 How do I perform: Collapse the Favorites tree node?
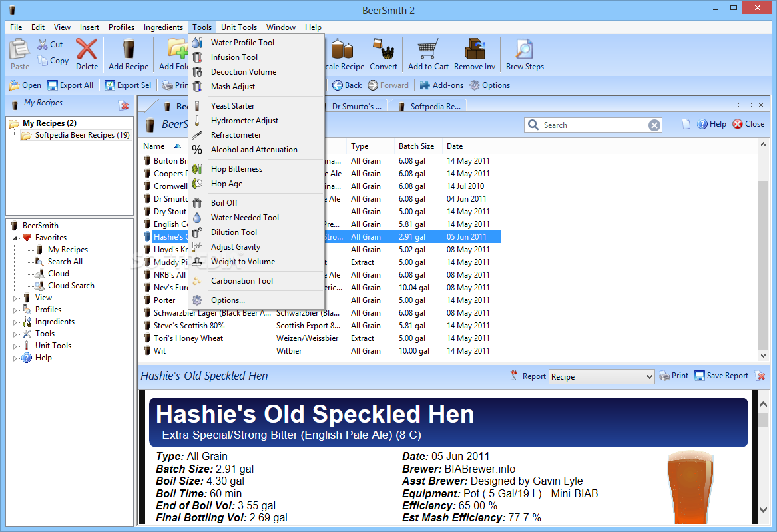(x=15, y=238)
